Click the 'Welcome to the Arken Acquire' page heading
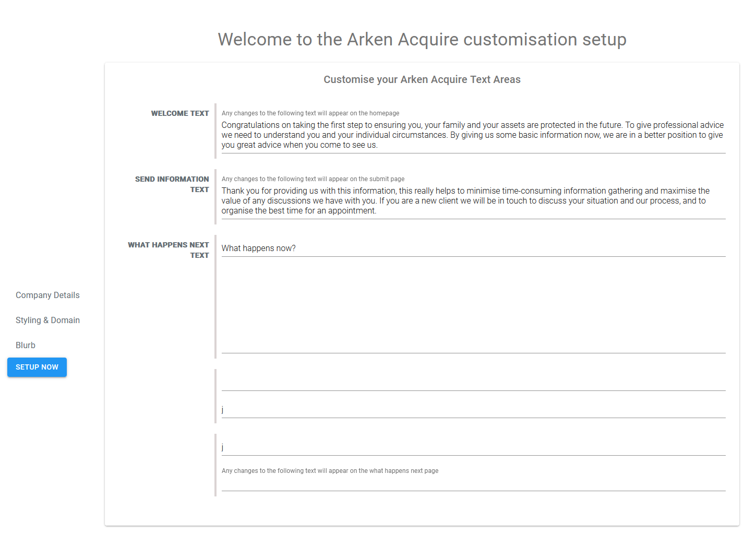756x546 pixels. [x=422, y=40]
